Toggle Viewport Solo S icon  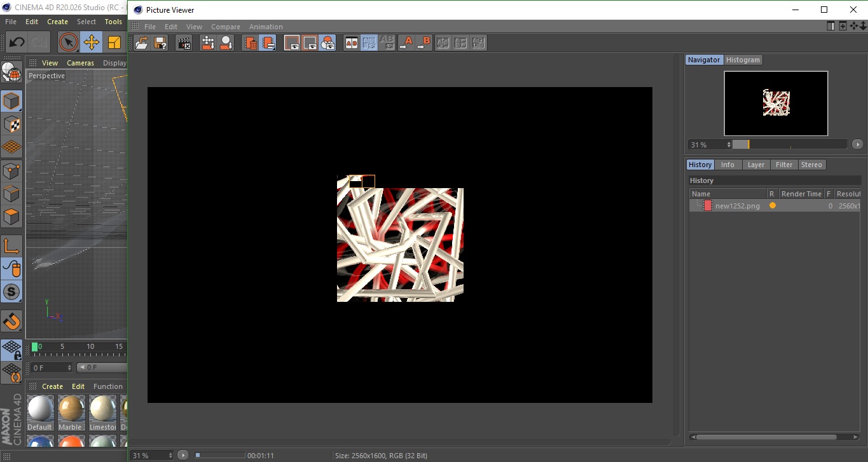click(11, 292)
